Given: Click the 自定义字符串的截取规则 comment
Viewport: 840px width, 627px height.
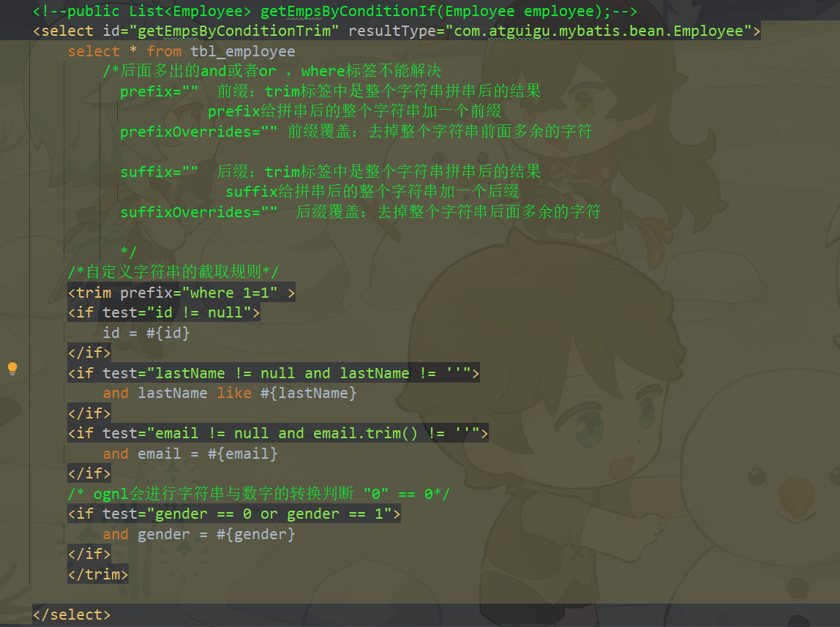Looking at the screenshot, I should (x=173, y=272).
